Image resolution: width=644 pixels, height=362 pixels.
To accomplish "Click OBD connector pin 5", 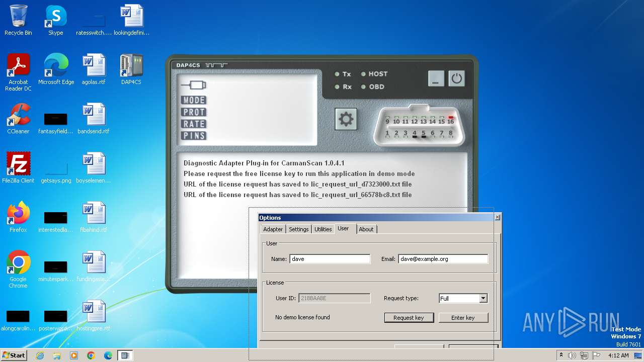I will point(424,134).
